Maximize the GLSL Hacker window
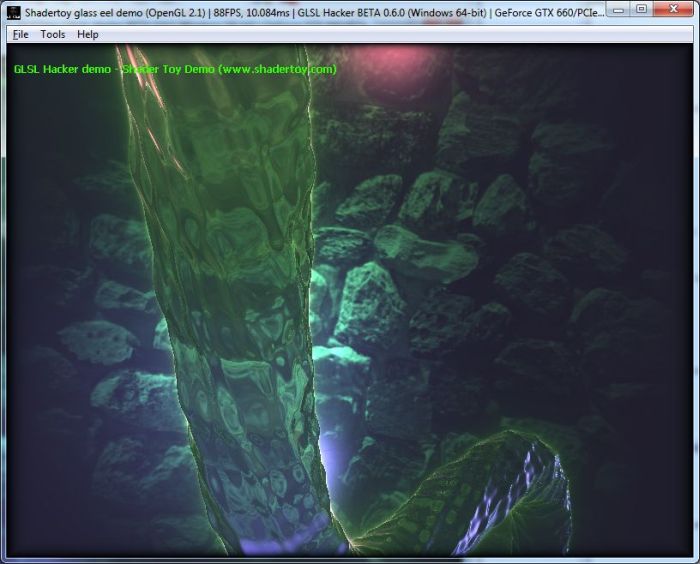 (641, 9)
